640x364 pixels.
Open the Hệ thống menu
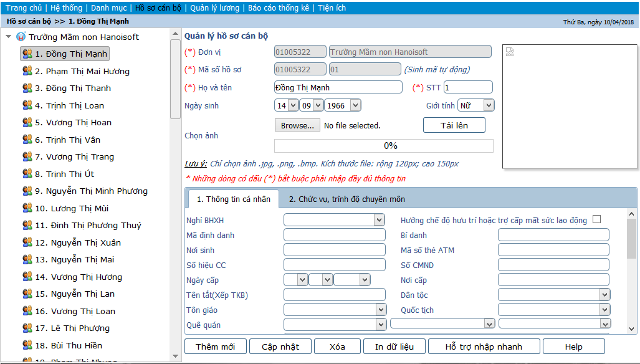click(66, 7)
